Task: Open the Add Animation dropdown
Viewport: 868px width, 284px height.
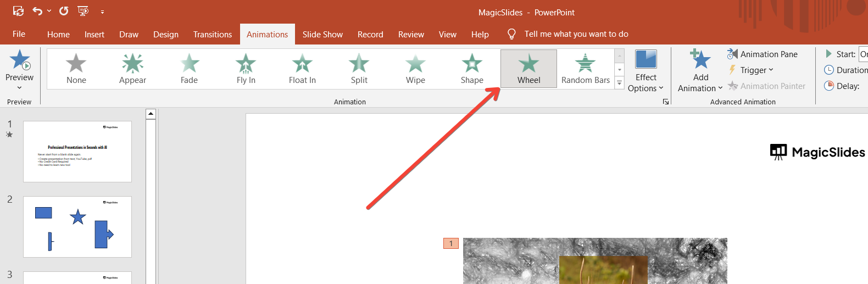Action: point(700,71)
